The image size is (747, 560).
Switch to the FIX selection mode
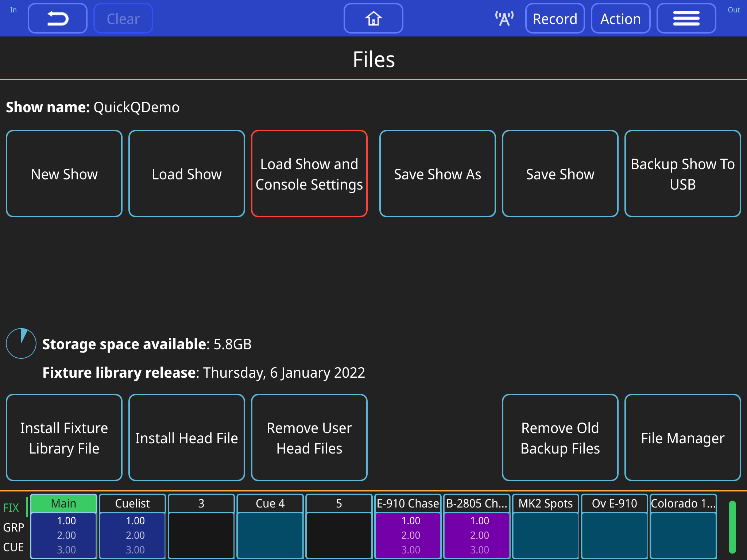(11, 507)
